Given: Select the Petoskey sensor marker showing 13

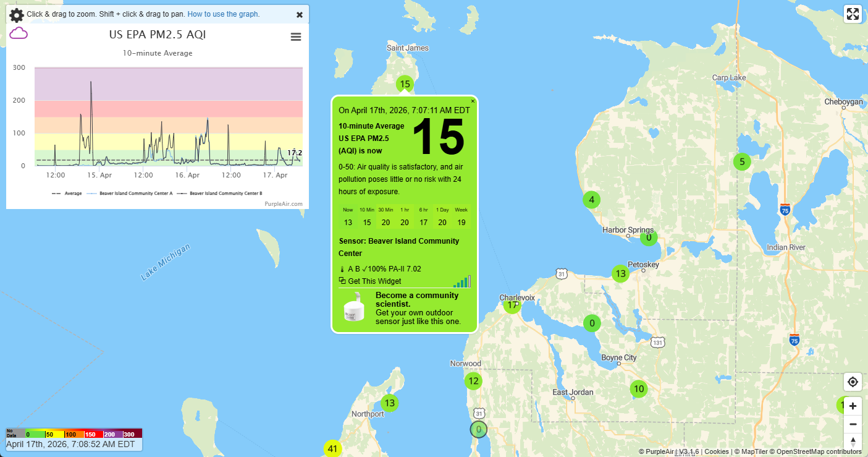Looking at the screenshot, I should click(x=620, y=273).
